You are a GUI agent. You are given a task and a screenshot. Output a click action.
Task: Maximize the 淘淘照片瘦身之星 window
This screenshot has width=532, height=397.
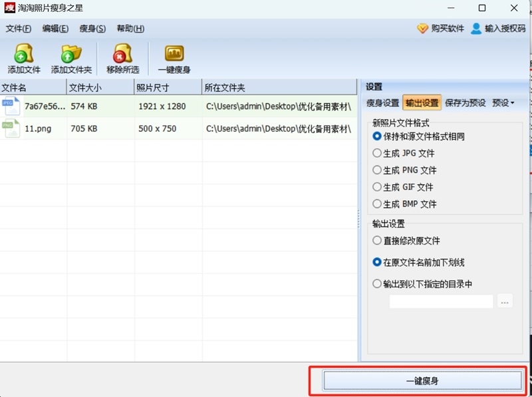pos(481,8)
